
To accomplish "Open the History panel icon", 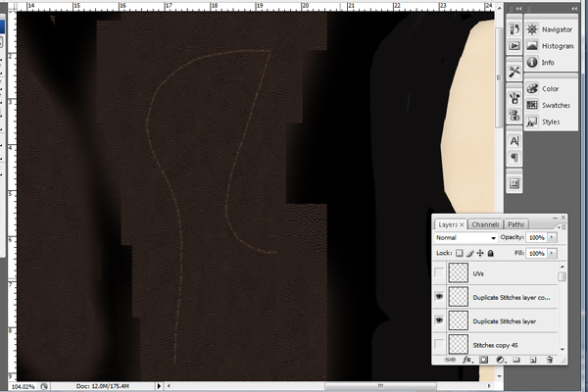I will tap(514, 29).
